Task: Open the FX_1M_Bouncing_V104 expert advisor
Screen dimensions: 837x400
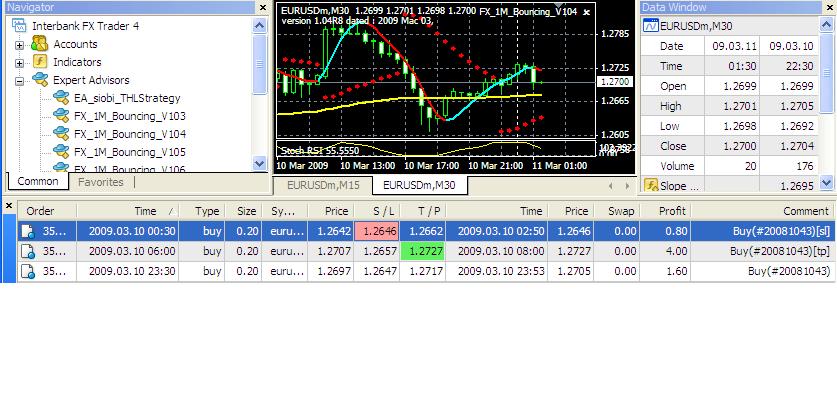Action: [x=130, y=134]
